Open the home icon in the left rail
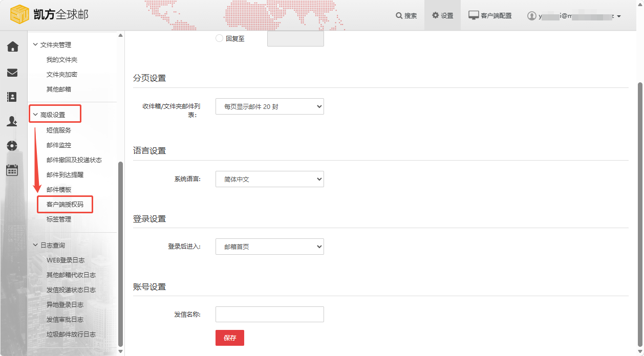644x356 pixels. pos(12,47)
